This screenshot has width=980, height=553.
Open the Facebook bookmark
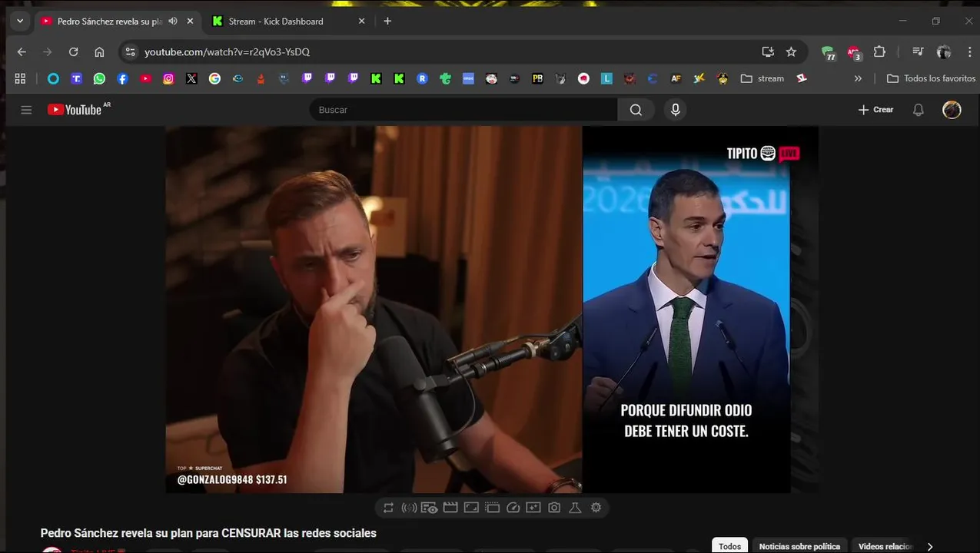[122, 78]
